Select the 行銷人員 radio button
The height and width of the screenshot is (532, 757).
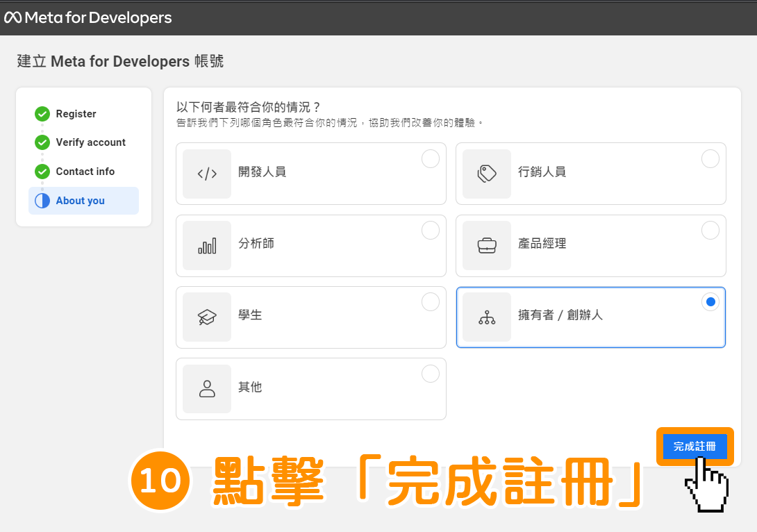710,159
